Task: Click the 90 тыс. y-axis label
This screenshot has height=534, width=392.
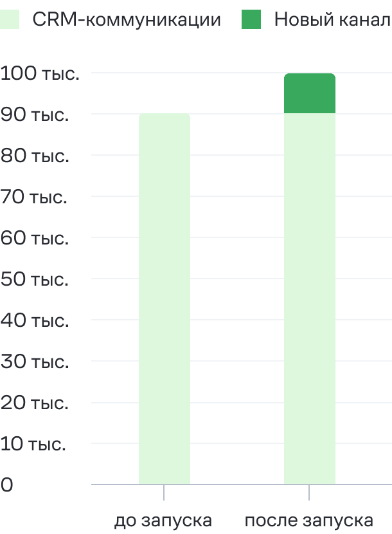Action: [34, 115]
